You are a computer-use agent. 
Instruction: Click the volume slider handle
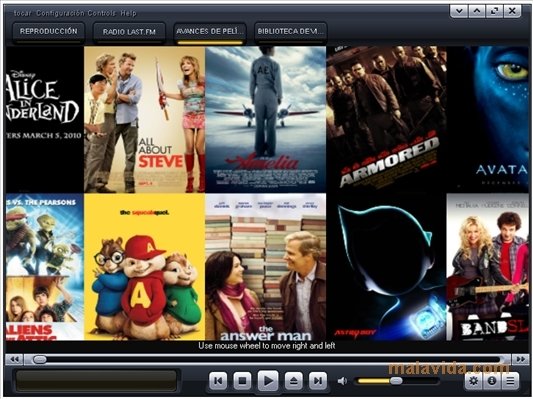pos(396,381)
